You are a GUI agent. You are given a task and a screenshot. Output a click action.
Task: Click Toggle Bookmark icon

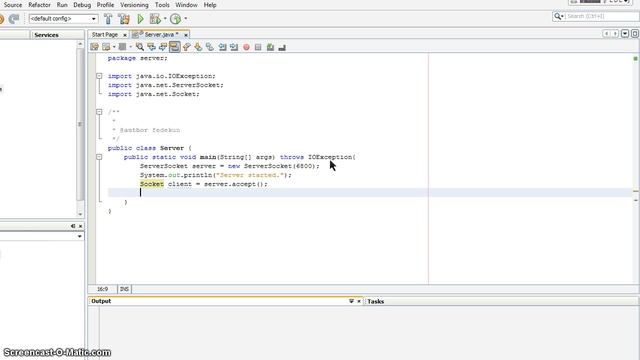pyautogui.click(x=210, y=47)
